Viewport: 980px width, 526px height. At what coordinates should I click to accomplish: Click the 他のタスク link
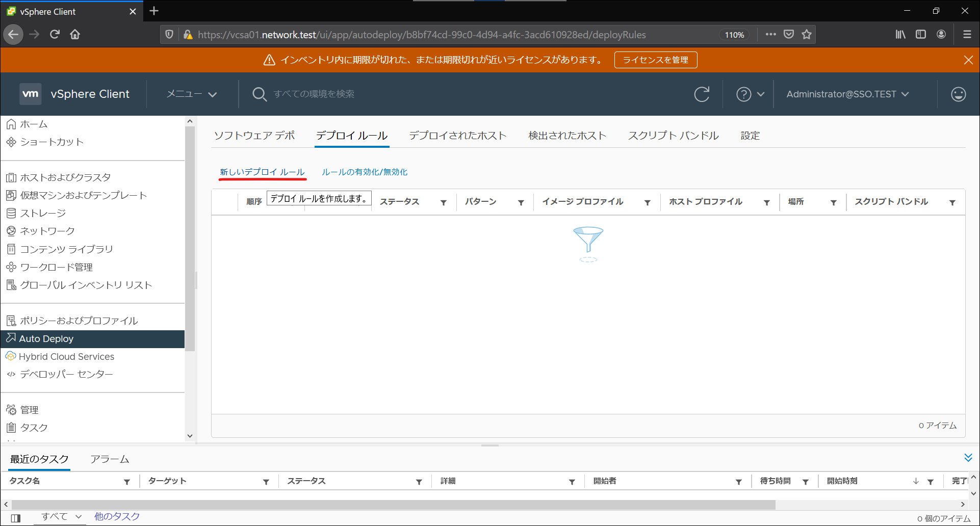(117, 517)
